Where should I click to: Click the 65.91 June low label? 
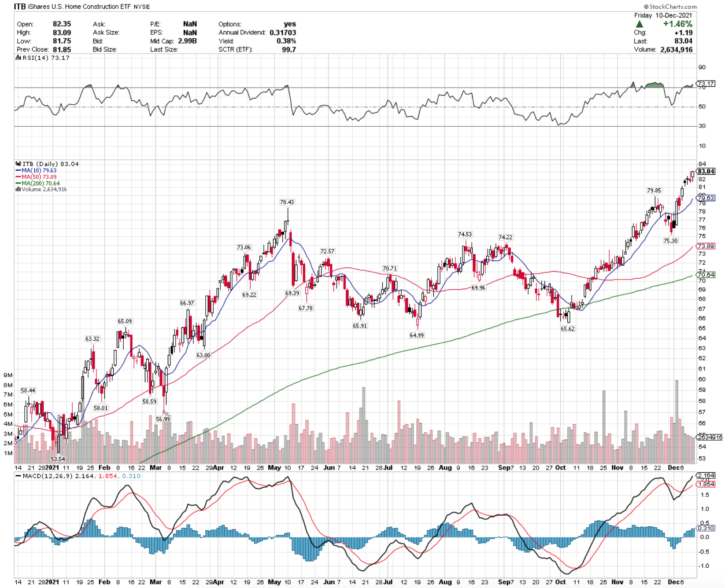tap(360, 326)
